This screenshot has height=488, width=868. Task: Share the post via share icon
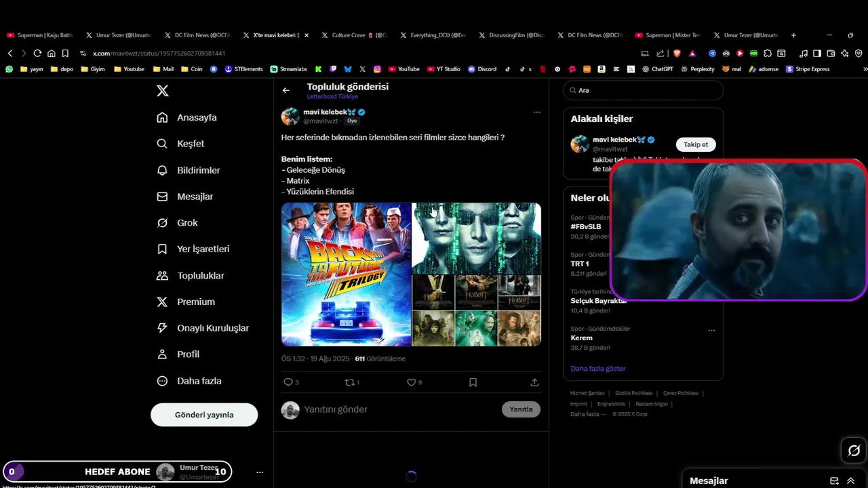click(534, 382)
